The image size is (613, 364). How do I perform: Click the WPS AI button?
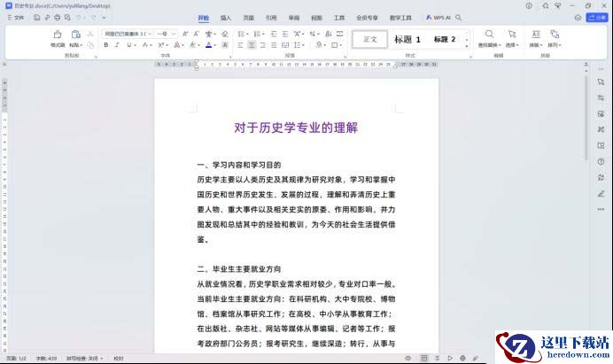(x=438, y=17)
